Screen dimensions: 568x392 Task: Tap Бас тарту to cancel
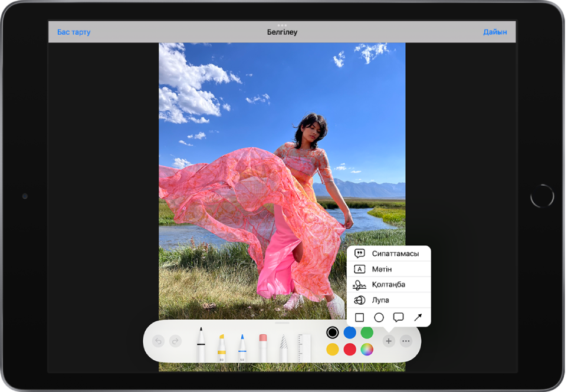74,32
